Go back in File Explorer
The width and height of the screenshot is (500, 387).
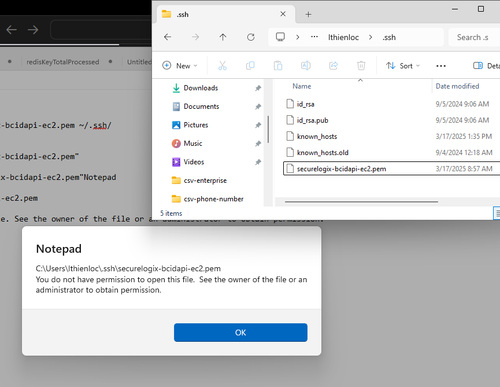click(x=168, y=37)
